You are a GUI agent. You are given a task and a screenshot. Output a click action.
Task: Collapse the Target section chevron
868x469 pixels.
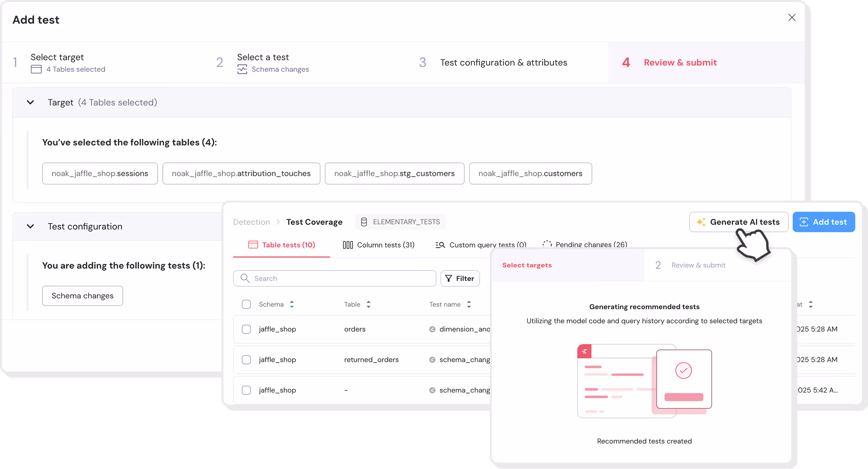30,102
